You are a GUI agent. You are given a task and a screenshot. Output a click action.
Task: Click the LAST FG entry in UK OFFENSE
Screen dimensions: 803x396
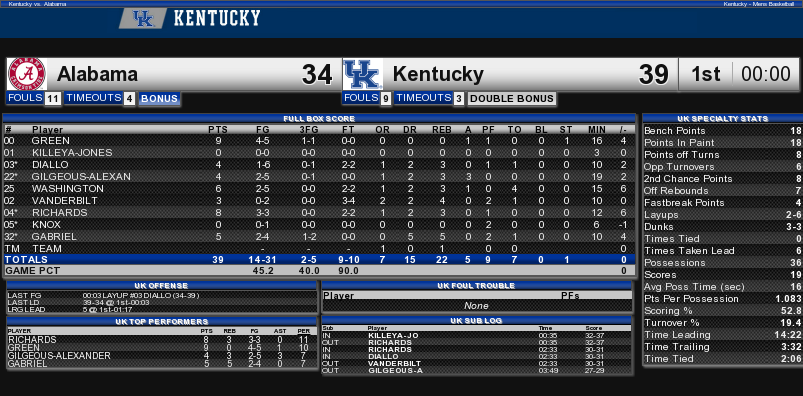162,296
